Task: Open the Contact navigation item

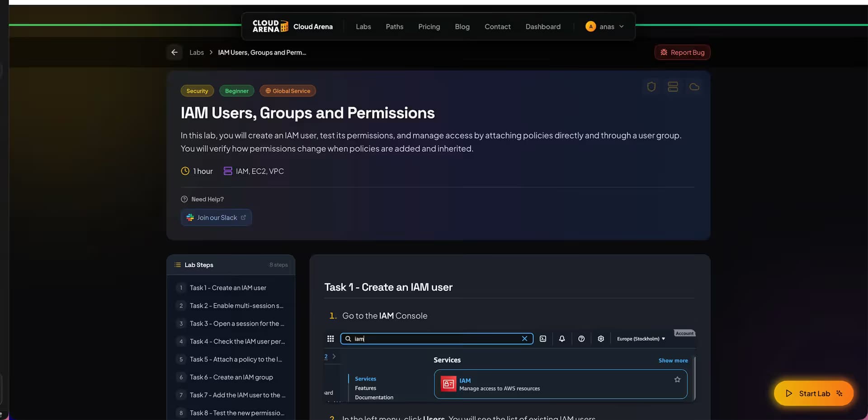Action: coord(498,27)
